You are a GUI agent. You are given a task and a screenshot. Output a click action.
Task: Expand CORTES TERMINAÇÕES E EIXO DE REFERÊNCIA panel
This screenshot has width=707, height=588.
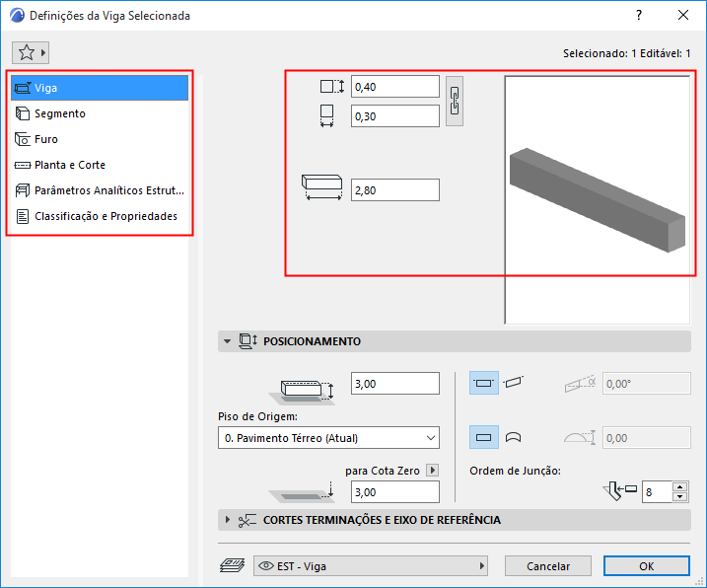(227, 520)
